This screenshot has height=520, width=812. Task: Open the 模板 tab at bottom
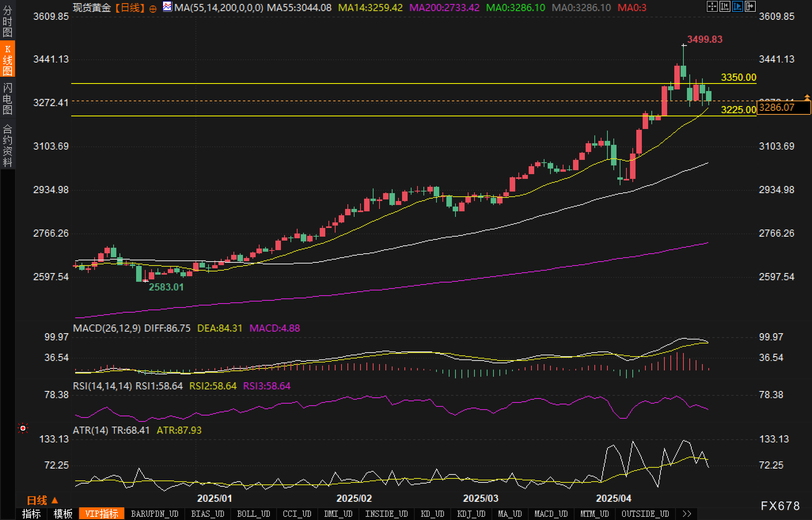[x=63, y=514]
